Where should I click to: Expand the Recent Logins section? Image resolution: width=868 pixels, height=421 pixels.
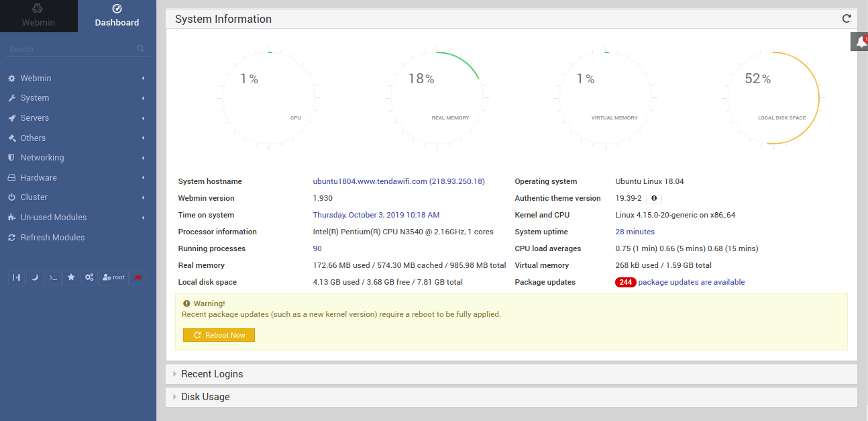click(212, 374)
